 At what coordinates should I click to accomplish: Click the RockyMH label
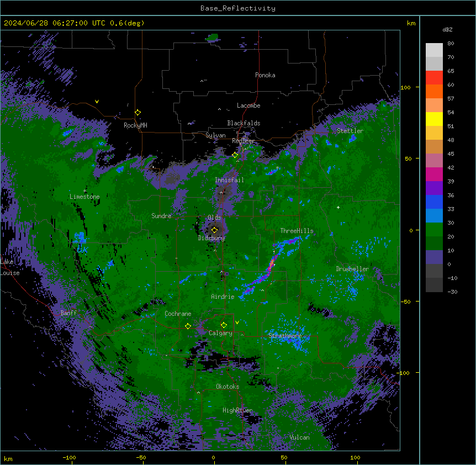pyautogui.click(x=135, y=125)
